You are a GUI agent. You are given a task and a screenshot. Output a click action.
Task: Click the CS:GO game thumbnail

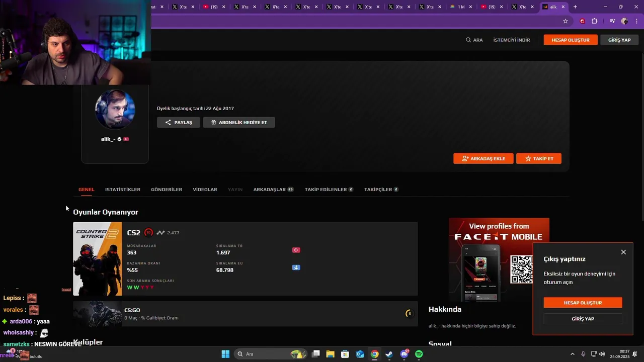click(x=97, y=314)
